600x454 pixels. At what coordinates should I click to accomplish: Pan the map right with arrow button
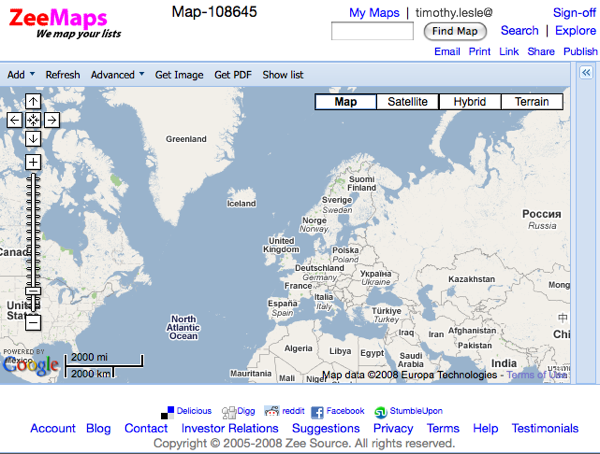click(x=52, y=120)
